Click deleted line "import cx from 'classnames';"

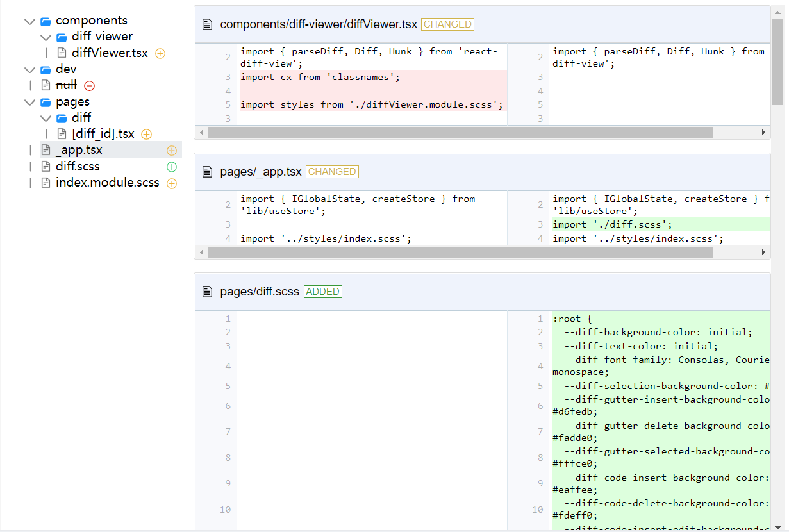[320, 78]
